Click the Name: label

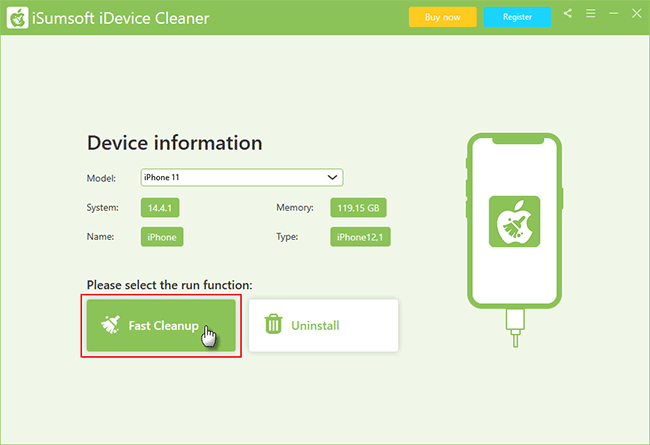pyautogui.click(x=100, y=236)
